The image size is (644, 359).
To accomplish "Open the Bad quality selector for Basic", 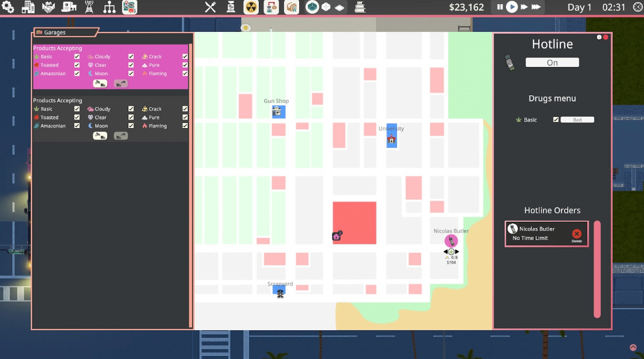I will [x=578, y=119].
